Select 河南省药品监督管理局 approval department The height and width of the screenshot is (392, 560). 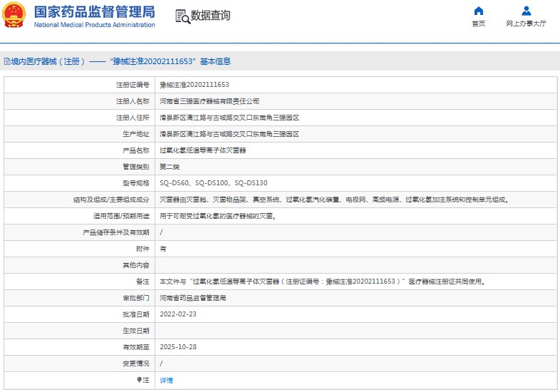193,298
